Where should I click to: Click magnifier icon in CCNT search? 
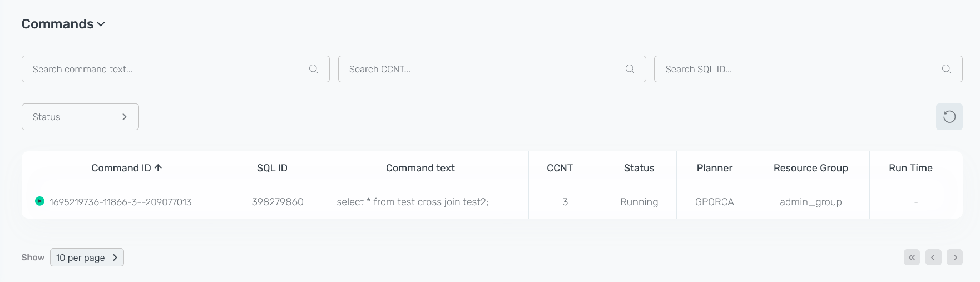(x=630, y=69)
